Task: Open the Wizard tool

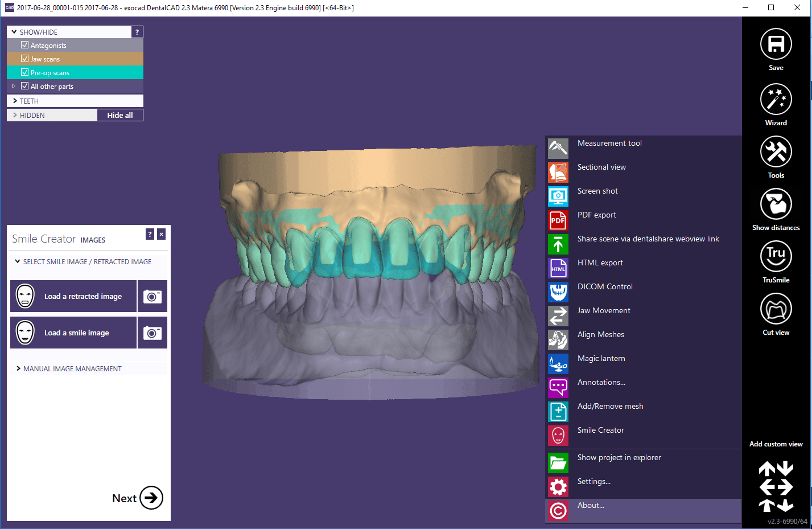Action: tap(776, 100)
